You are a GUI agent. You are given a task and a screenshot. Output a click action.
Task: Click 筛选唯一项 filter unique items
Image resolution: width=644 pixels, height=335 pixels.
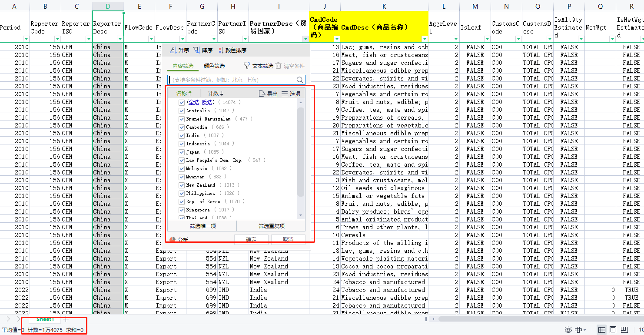(202, 226)
